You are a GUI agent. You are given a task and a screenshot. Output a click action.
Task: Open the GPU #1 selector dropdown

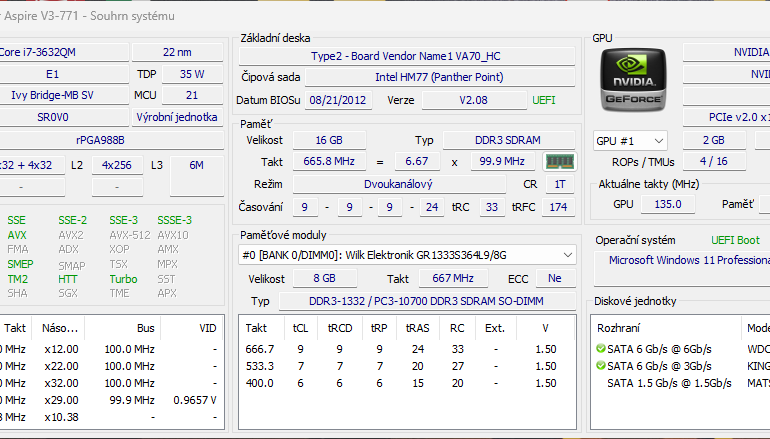click(630, 141)
